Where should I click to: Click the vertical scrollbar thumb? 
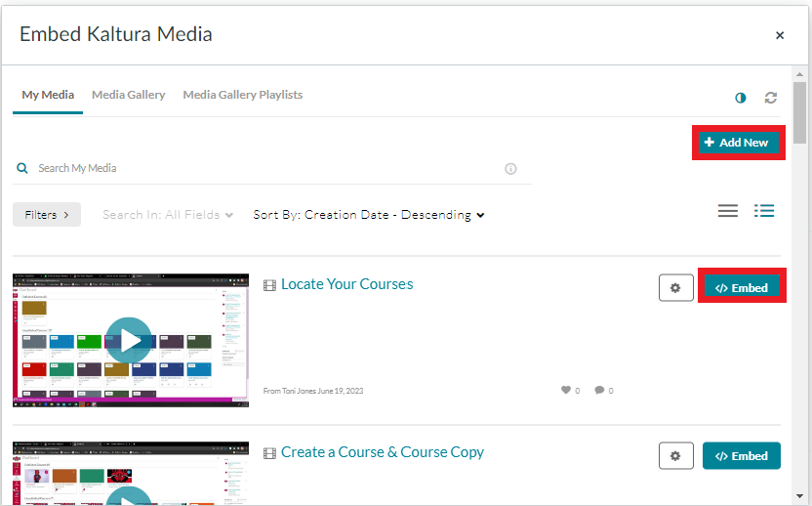(800, 112)
